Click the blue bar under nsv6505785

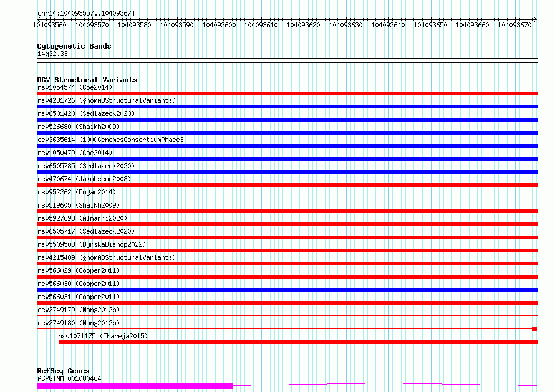(287, 172)
